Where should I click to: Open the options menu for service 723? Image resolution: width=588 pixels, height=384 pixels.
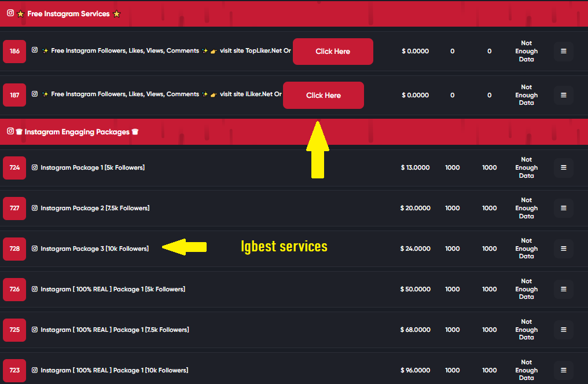click(x=563, y=370)
